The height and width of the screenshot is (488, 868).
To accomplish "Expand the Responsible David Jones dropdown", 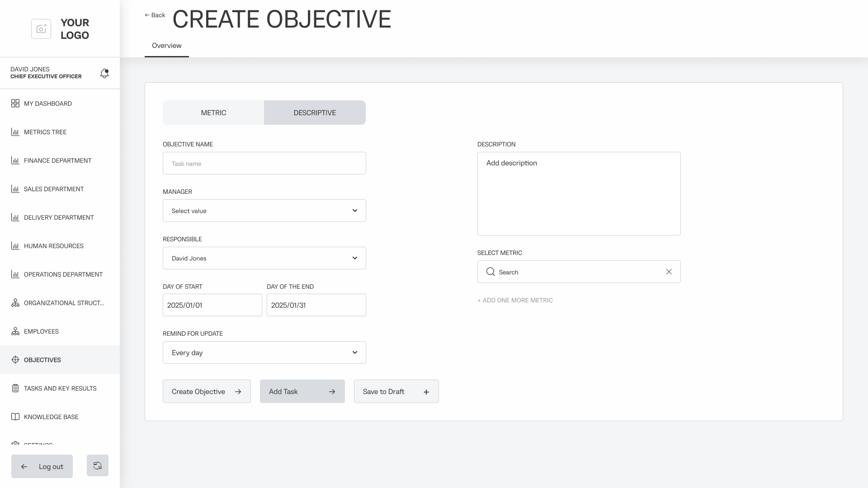I will point(264,258).
